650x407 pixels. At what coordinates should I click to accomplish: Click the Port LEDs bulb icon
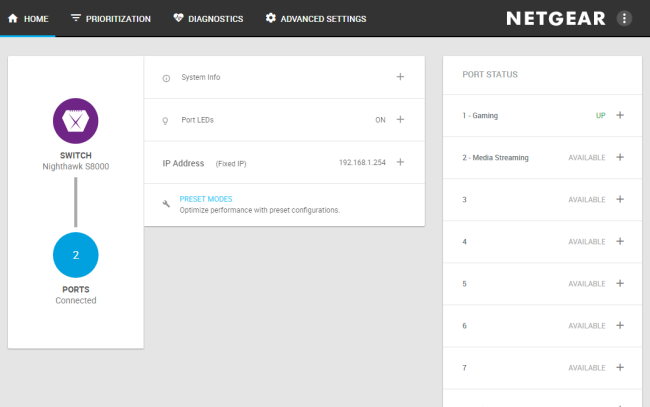(165, 121)
